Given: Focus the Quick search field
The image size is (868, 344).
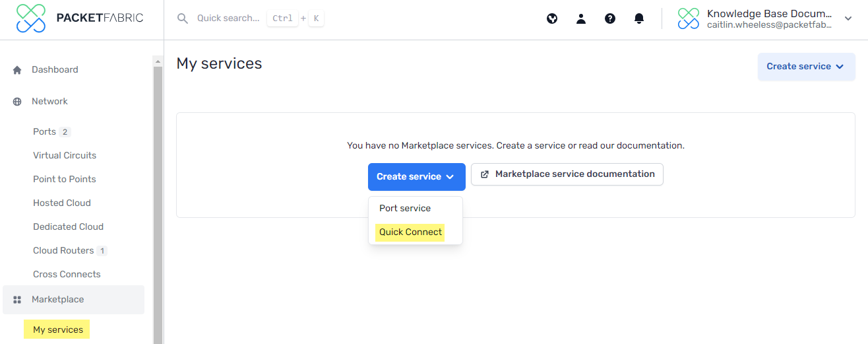Looking at the screenshot, I should [x=228, y=18].
